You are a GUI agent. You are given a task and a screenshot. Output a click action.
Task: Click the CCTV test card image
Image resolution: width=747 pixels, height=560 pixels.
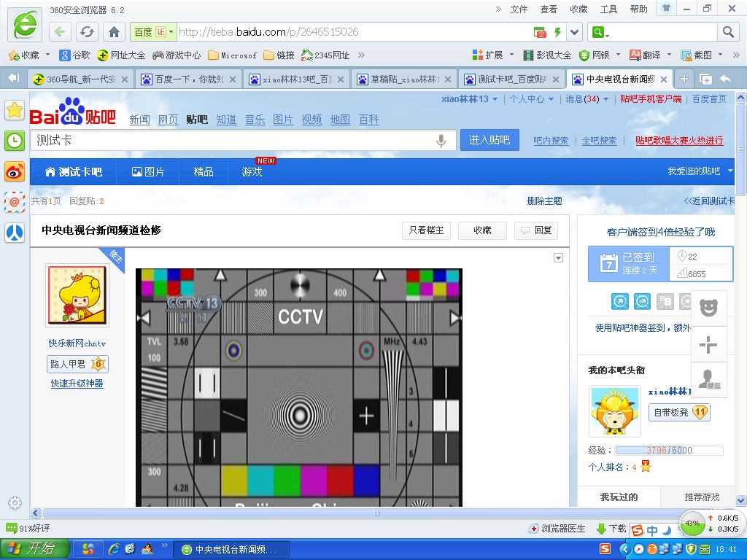point(299,388)
